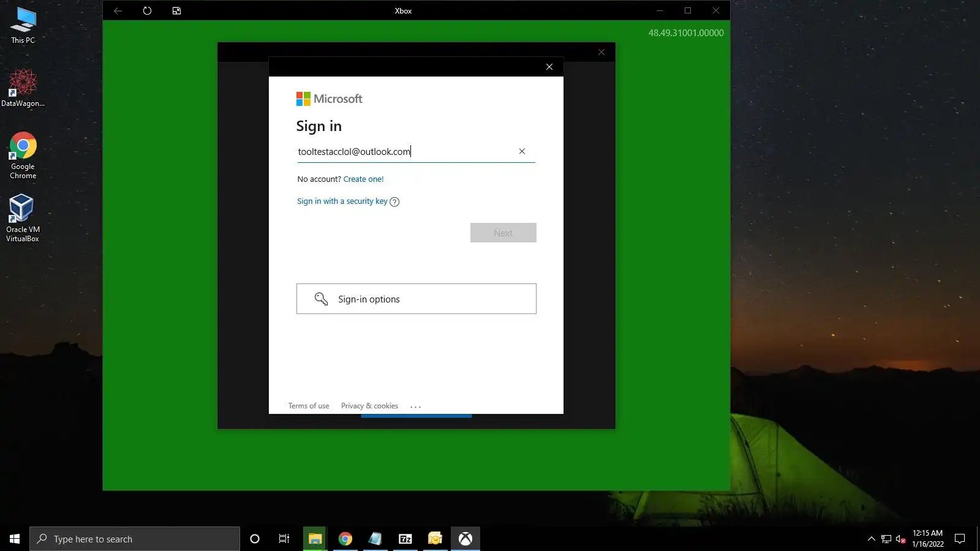Click the Next button
This screenshot has width=980, height=551.
[503, 233]
